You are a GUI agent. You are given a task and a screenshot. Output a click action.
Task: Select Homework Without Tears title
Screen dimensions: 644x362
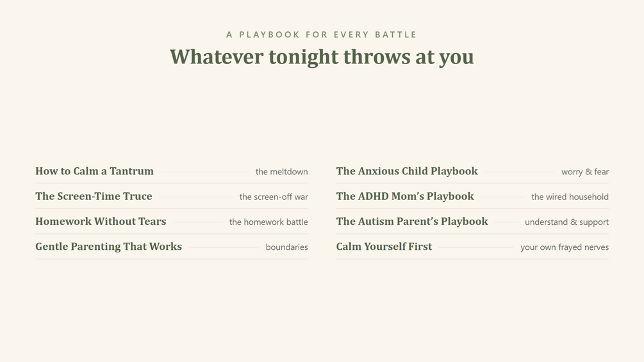coord(101,221)
